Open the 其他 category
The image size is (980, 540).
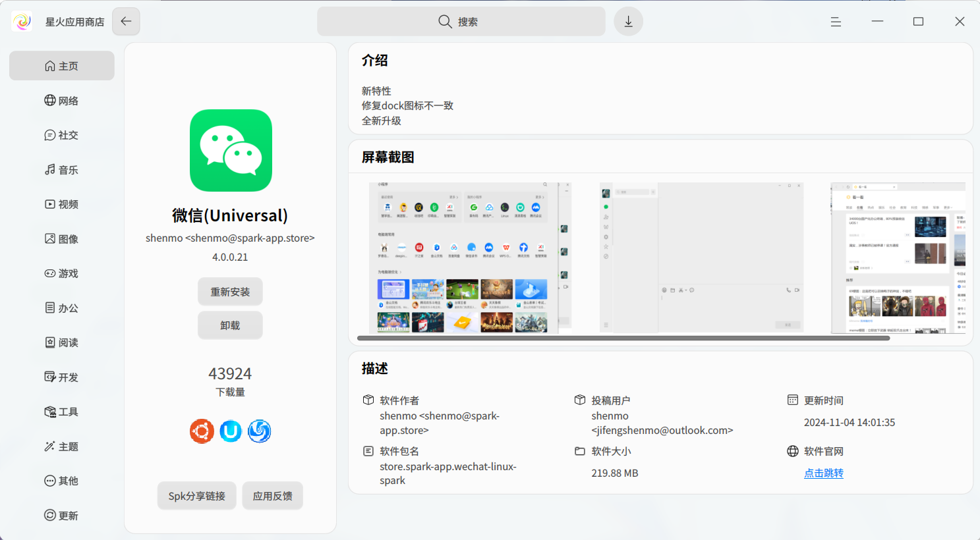62,481
